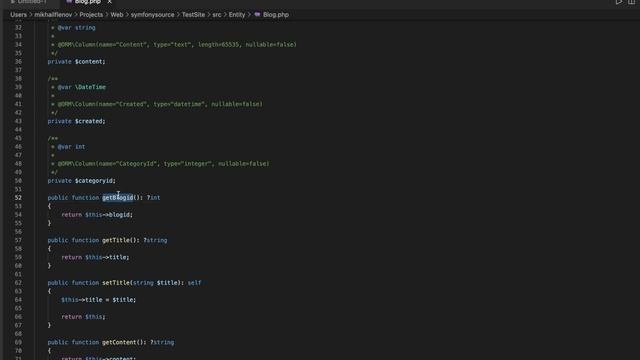Click the Column annotation with name="Content"
The width and height of the screenshot is (640, 360).
(177, 44)
